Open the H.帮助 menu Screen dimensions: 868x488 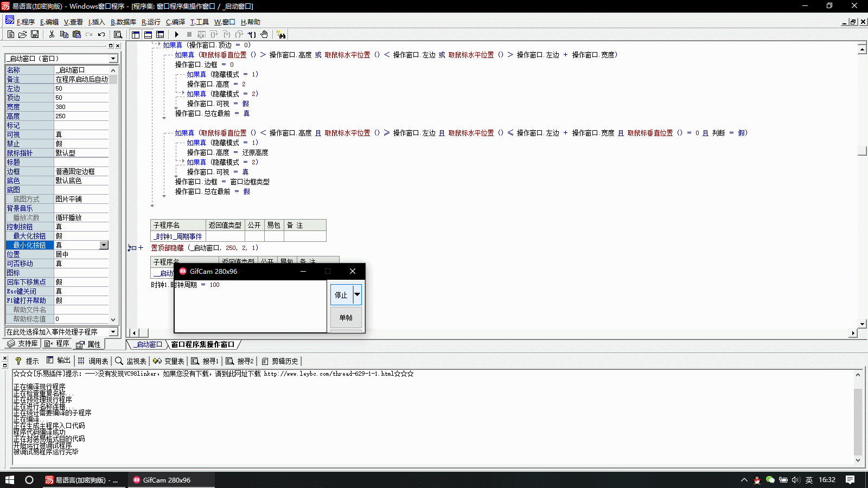251,22
